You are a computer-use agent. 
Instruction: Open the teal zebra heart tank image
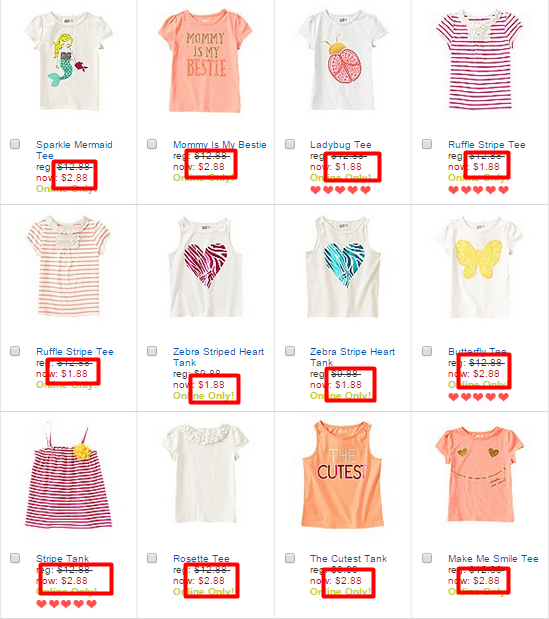pyautogui.click(x=343, y=267)
